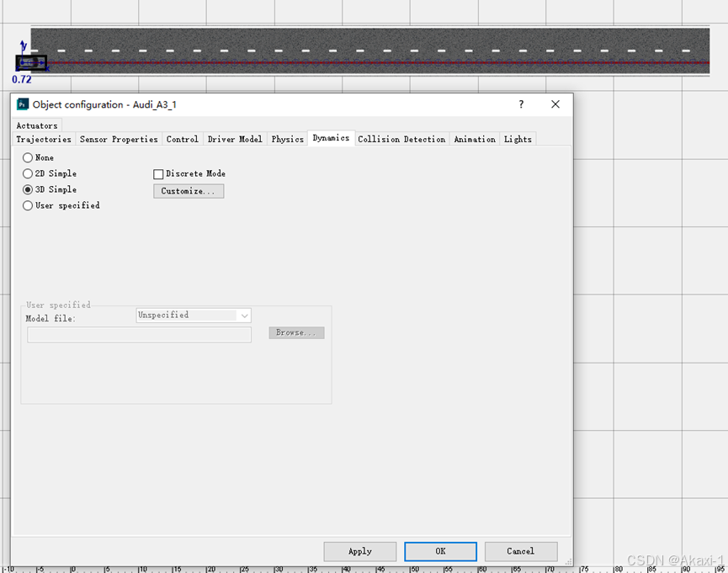
Task: Confirm with the OK button
Action: pos(440,551)
